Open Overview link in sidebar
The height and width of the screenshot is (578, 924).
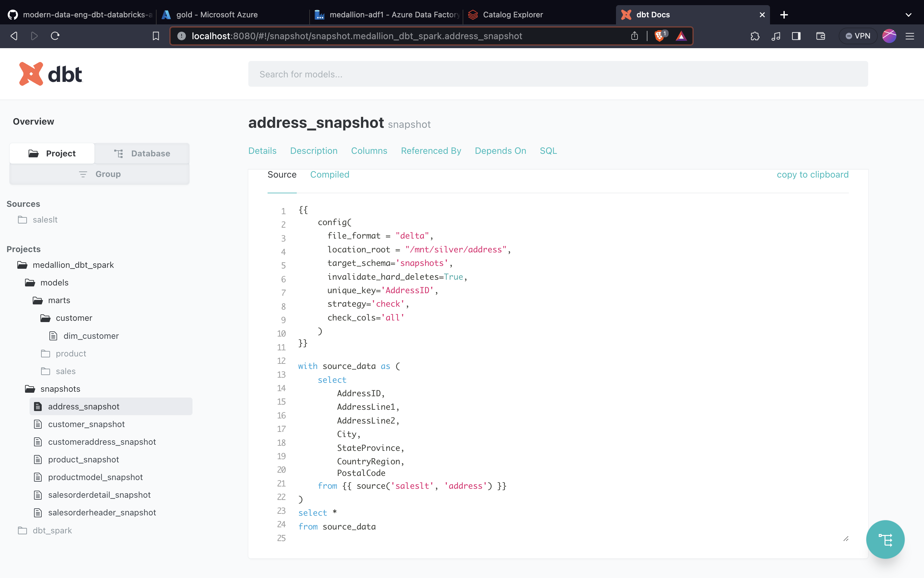tap(34, 121)
